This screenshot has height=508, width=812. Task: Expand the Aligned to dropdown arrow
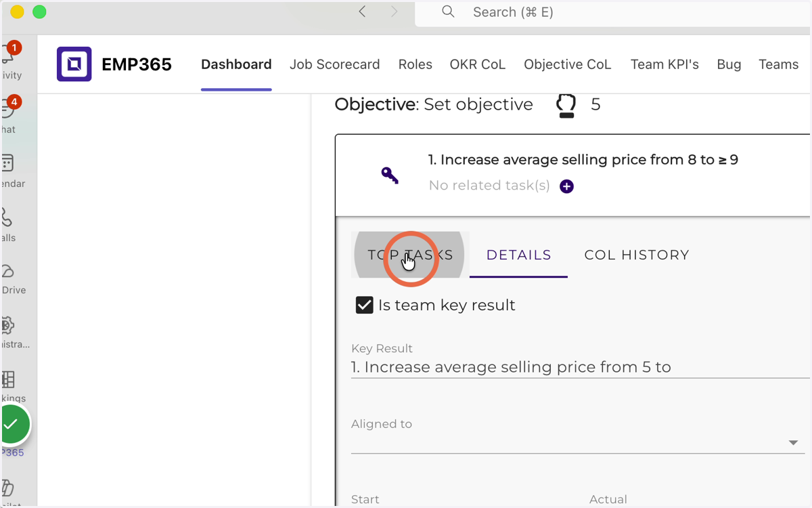(x=793, y=443)
